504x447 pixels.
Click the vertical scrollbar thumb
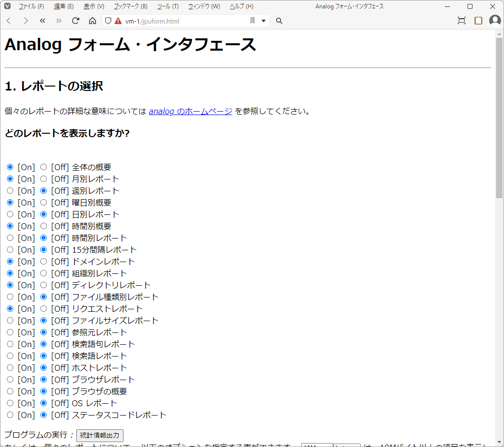499,118
